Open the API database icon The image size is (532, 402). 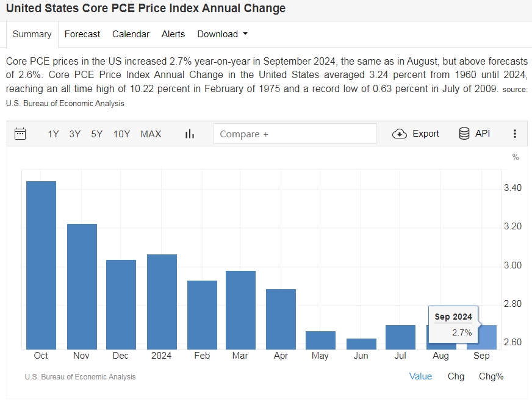click(464, 134)
